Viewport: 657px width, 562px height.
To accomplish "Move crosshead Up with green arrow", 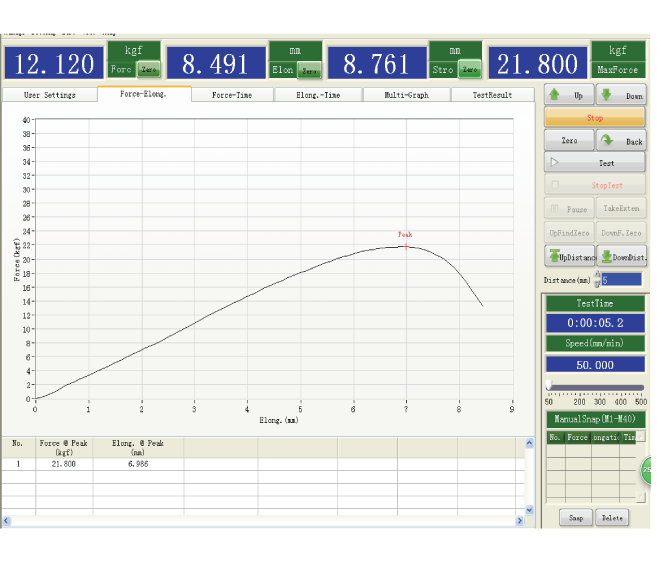I will (569, 95).
